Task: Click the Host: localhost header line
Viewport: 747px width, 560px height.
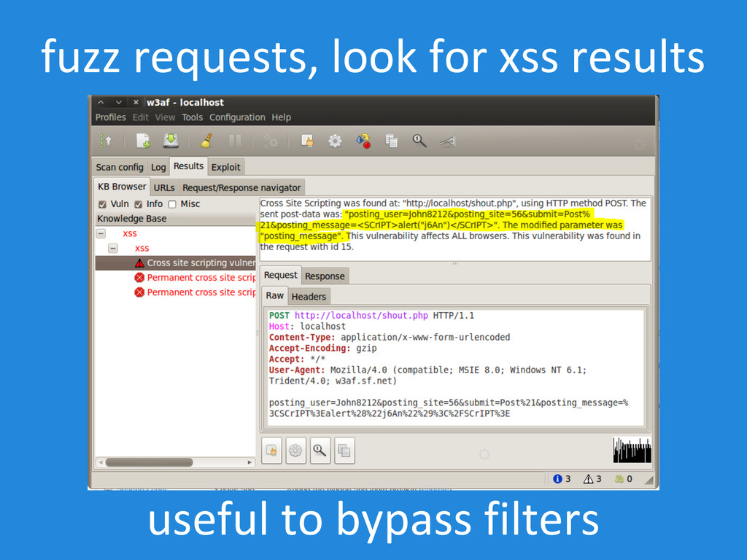Action: (x=307, y=326)
